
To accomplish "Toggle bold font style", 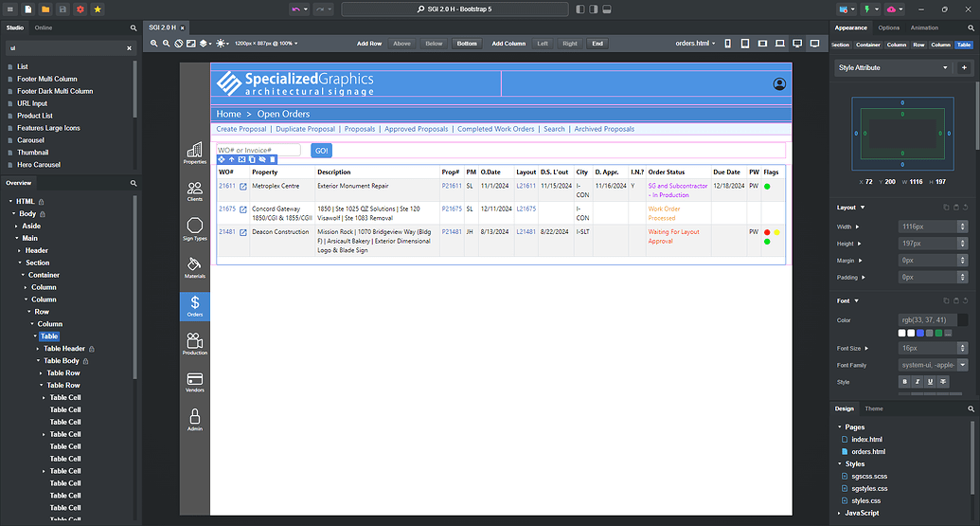I will pos(904,382).
